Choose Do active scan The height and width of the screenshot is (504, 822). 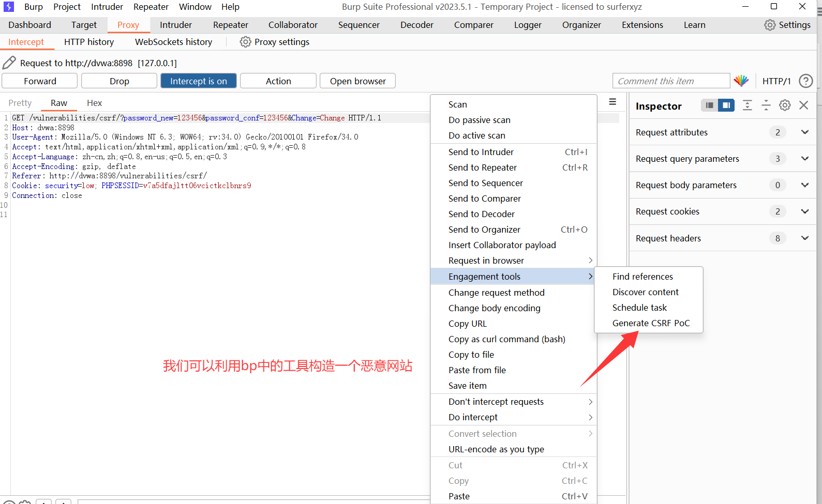pos(514,135)
